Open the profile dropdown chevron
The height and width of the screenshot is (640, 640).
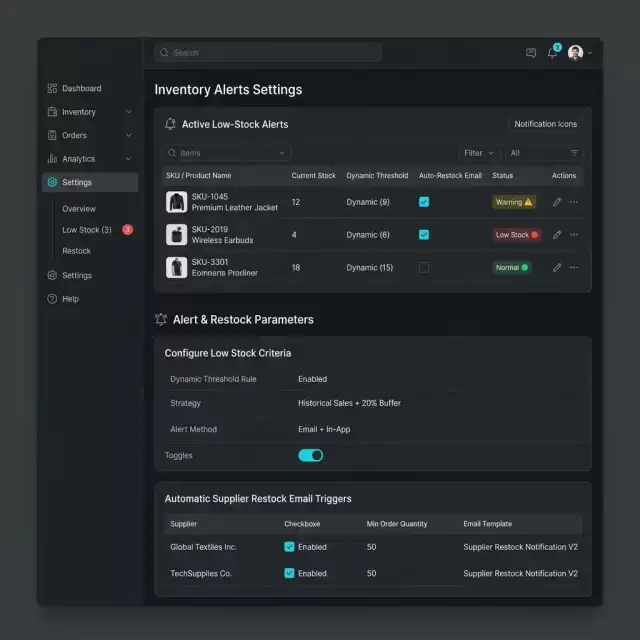tap(590, 53)
